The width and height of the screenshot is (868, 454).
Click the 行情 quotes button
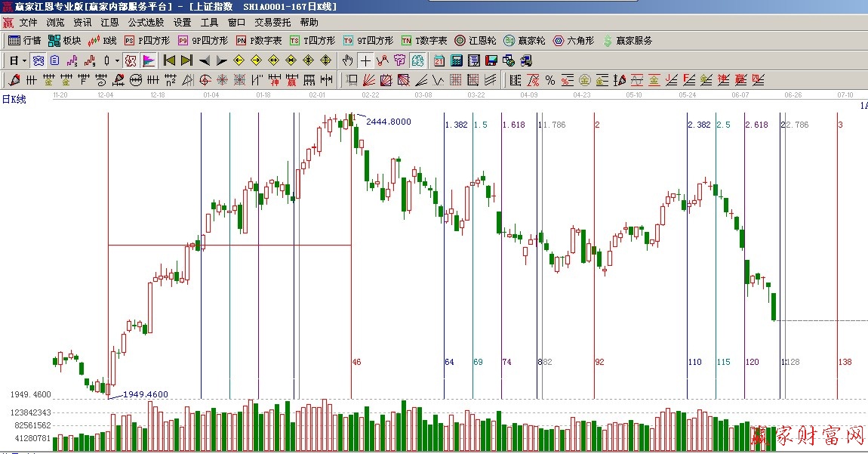(25, 41)
